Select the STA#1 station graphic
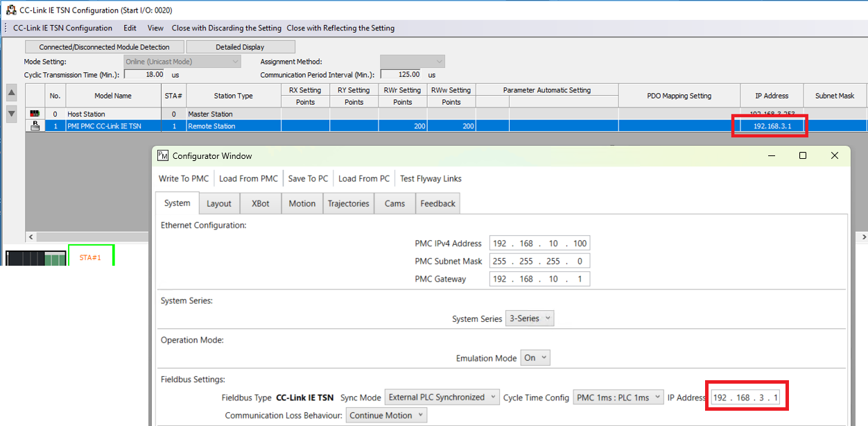Viewport: 868px width, 426px height. click(x=91, y=257)
